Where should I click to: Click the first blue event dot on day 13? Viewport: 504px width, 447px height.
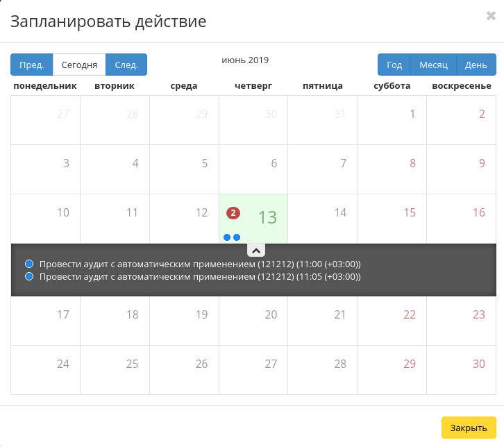227,237
